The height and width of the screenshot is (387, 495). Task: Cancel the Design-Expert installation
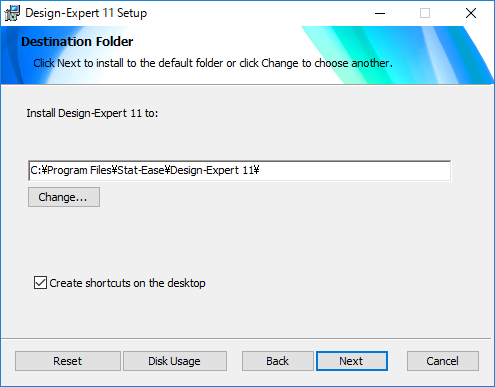(x=443, y=361)
